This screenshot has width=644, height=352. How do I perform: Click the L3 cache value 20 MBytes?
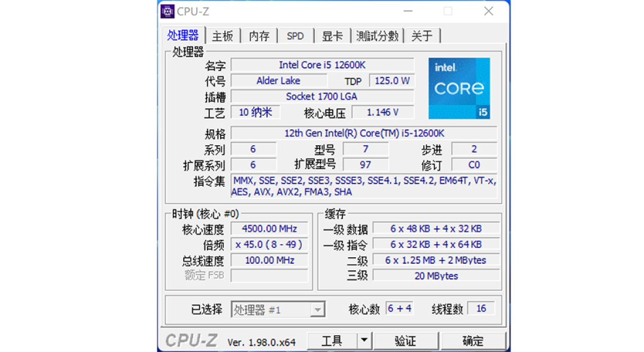436,276
